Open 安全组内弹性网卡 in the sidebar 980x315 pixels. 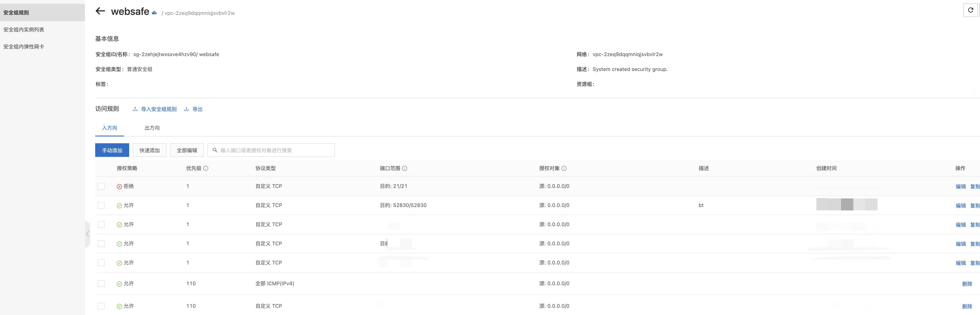pyautogui.click(x=24, y=47)
